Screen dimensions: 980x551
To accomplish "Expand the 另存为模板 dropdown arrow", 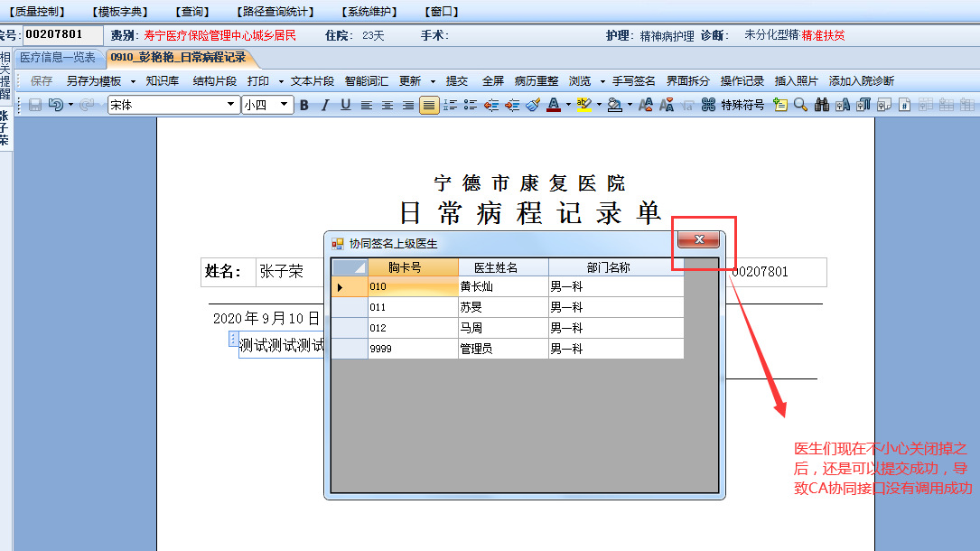I will 133,81.
